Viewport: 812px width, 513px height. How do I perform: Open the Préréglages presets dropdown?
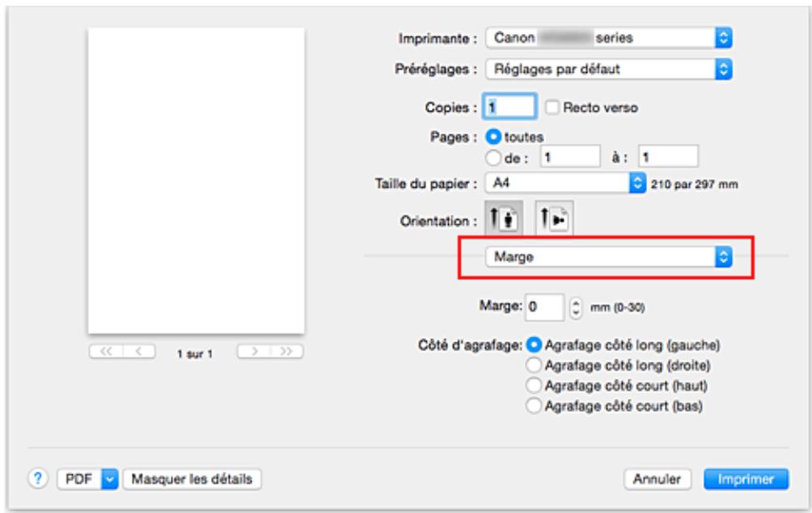point(608,69)
